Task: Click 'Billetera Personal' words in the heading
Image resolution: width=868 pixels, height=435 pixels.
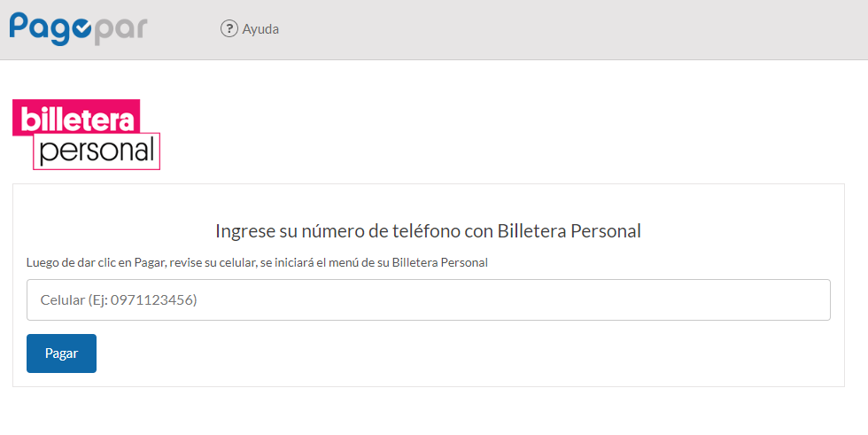Action: (569, 230)
